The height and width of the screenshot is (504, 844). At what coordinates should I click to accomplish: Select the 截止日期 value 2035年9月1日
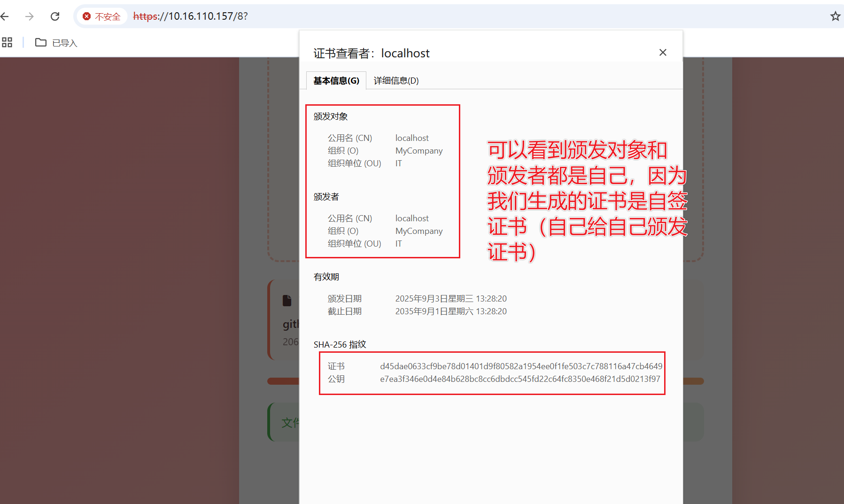[451, 311]
